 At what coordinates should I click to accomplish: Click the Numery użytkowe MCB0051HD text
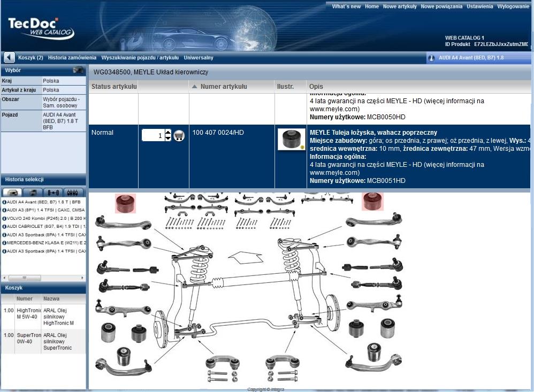coord(357,181)
